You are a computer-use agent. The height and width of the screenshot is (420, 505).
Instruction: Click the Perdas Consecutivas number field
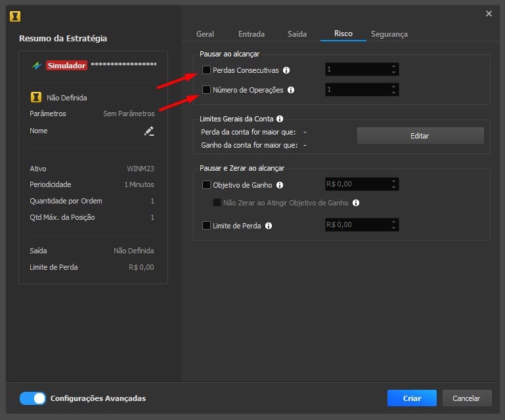click(x=362, y=69)
